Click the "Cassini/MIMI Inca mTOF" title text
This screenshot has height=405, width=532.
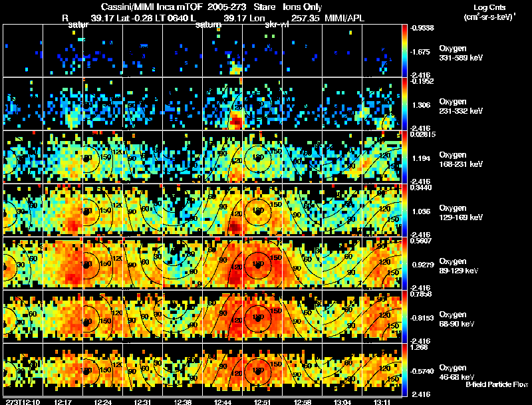(152, 7)
